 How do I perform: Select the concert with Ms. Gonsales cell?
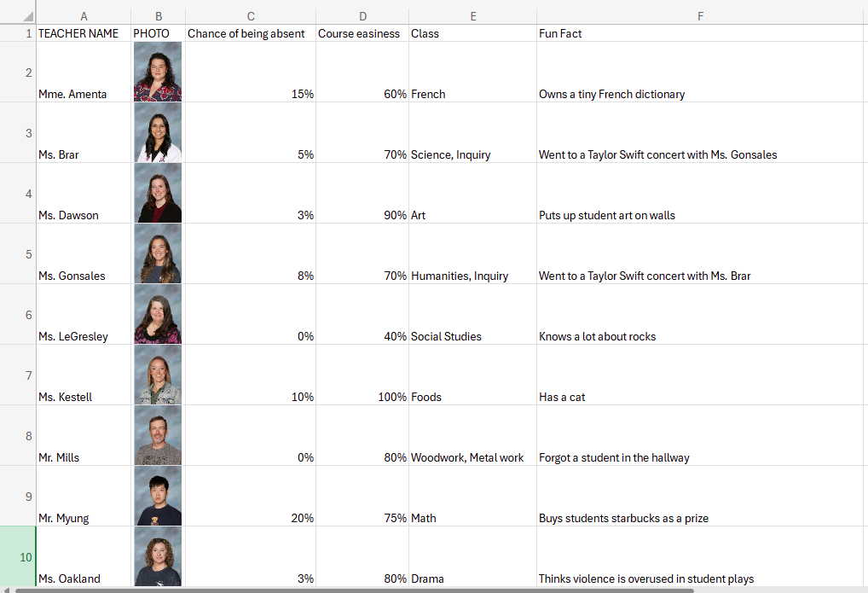click(x=701, y=132)
